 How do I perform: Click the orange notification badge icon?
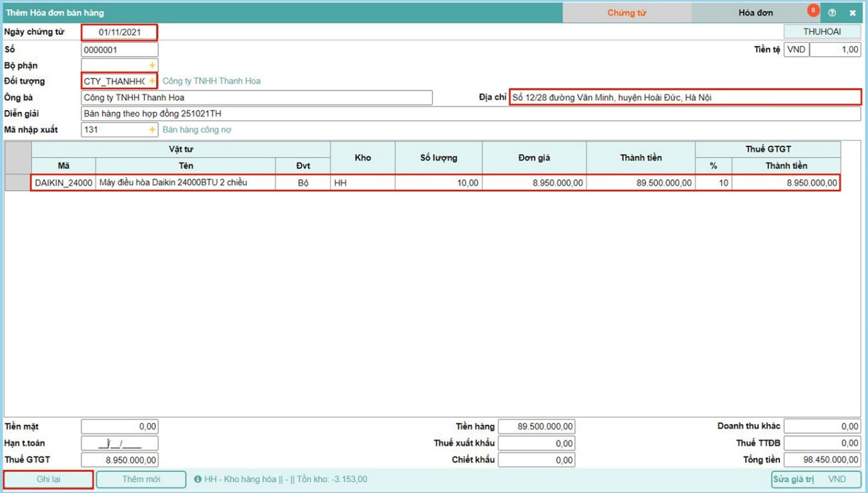click(812, 10)
